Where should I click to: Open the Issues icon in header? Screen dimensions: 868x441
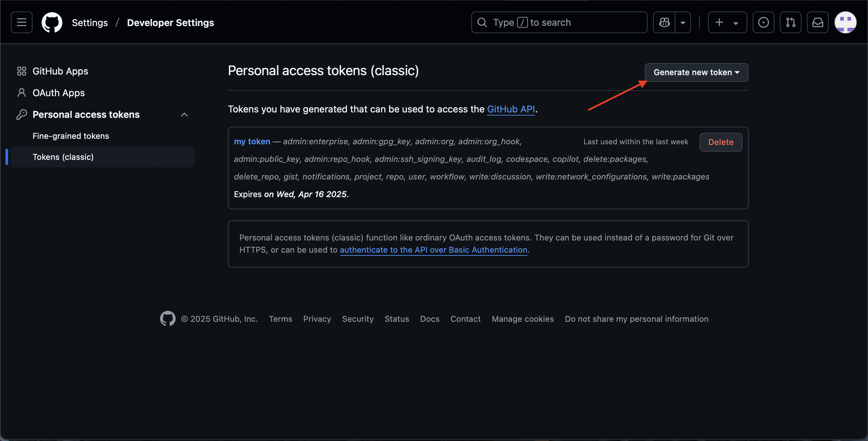click(763, 22)
